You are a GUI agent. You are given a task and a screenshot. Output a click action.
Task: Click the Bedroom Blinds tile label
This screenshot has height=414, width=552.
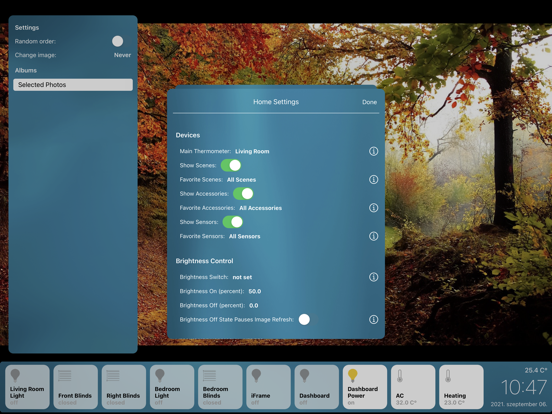pos(215,392)
